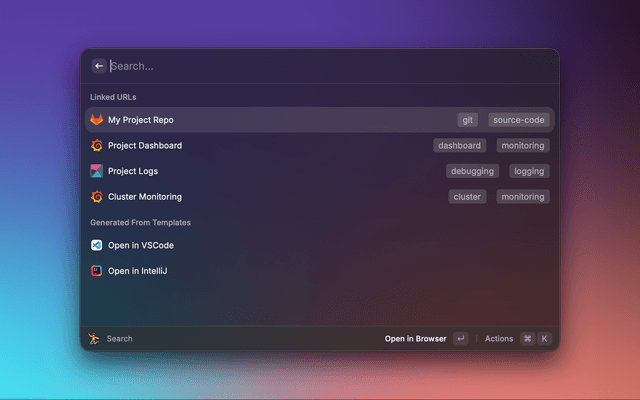Click the debugging tag
640x400 pixels.
click(472, 171)
